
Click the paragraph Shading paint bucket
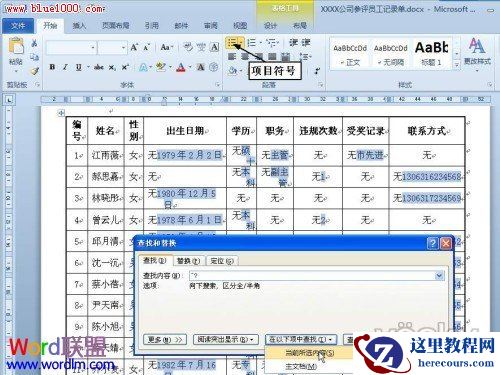[x=233, y=71]
